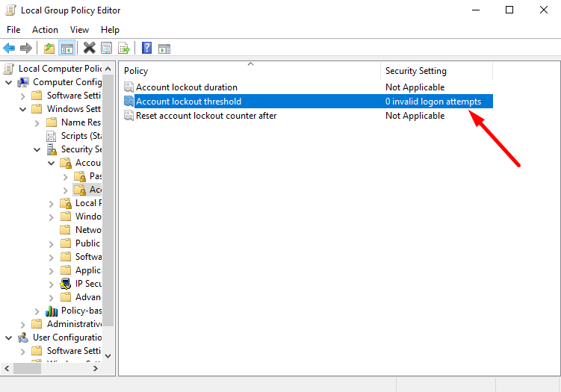Screen dimensions: 561x392
Task: Expand the Policy-based QoS node
Action: (37, 311)
